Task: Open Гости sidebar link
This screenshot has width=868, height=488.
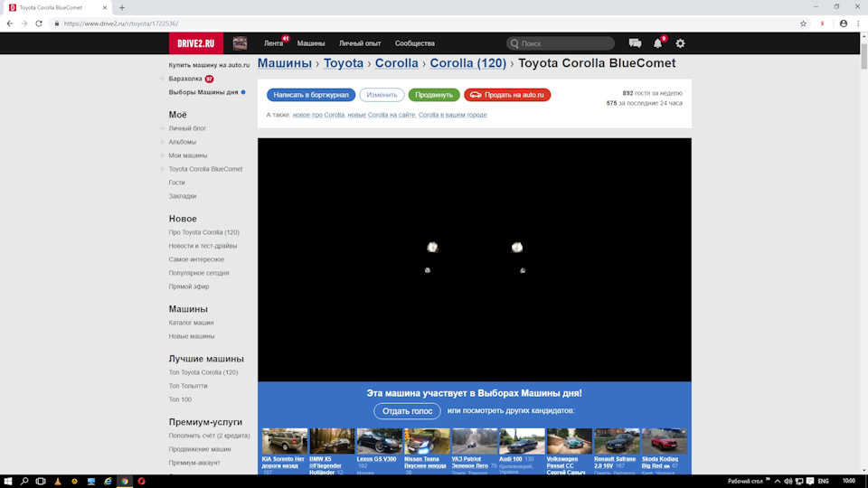Action: (x=176, y=183)
